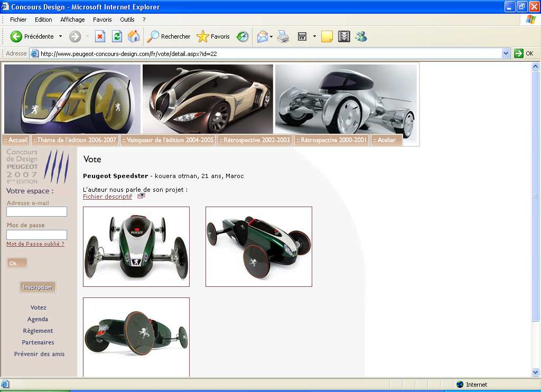This screenshot has width=541, height=392.
Task: Open the Favoris menu
Action: (102, 20)
